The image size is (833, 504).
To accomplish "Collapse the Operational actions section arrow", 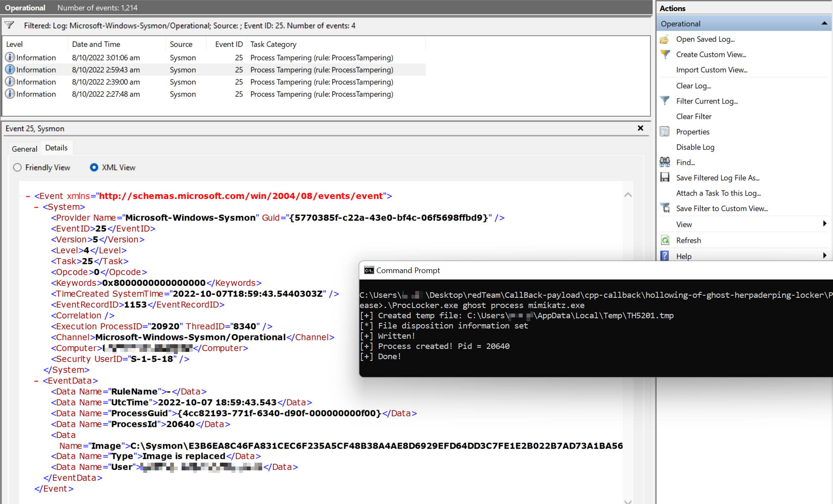I will tap(824, 24).
